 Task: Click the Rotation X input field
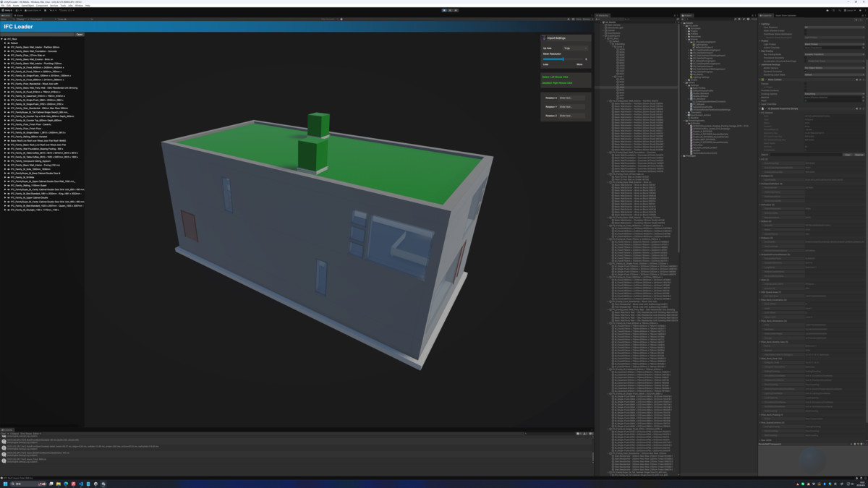pyautogui.click(x=572, y=98)
